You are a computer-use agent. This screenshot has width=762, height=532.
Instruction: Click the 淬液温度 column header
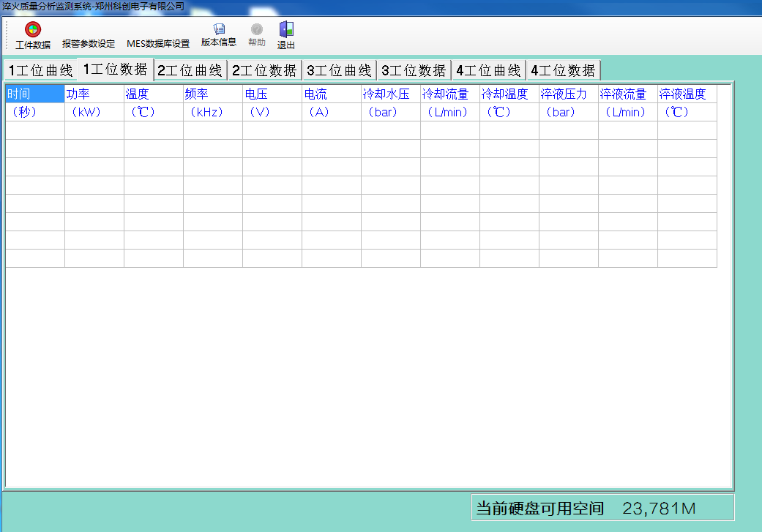(687, 94)
